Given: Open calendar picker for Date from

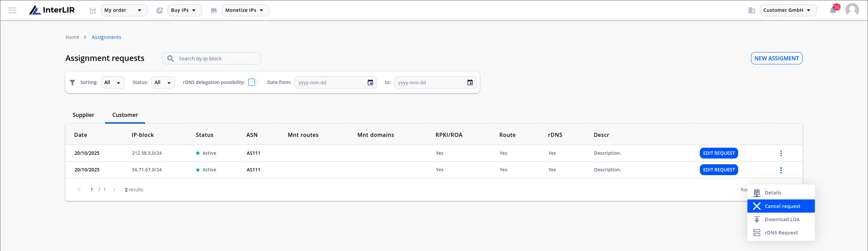Looking at the screenshot, I should click(370, 82).
